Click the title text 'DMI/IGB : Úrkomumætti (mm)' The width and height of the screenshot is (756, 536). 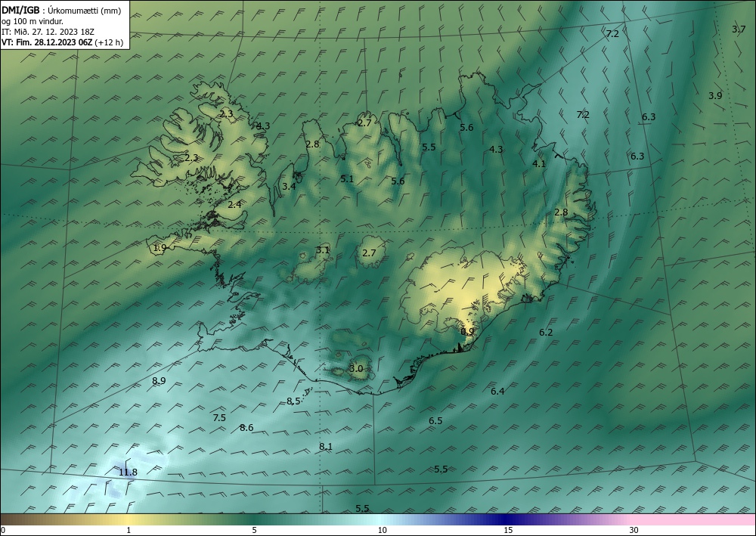[x=61, y=10]
